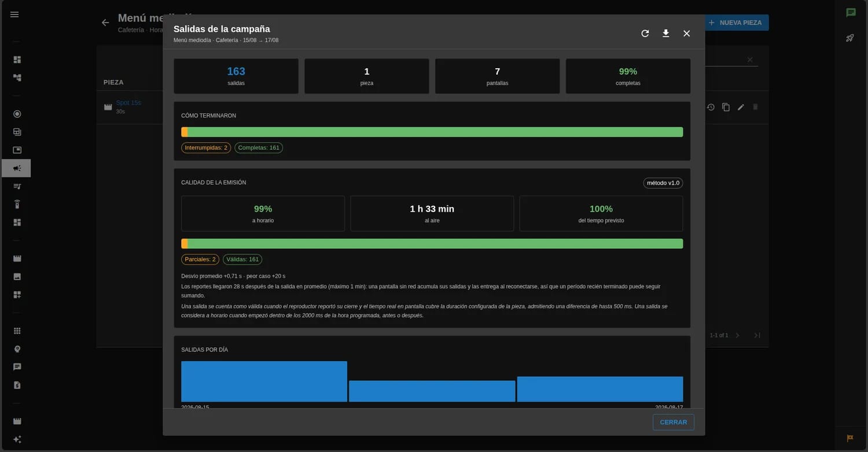Image resolution: width=868 pixels, height=452 pixels.
Task: Refresh the campaign outputs report
Action: point(645,34)
